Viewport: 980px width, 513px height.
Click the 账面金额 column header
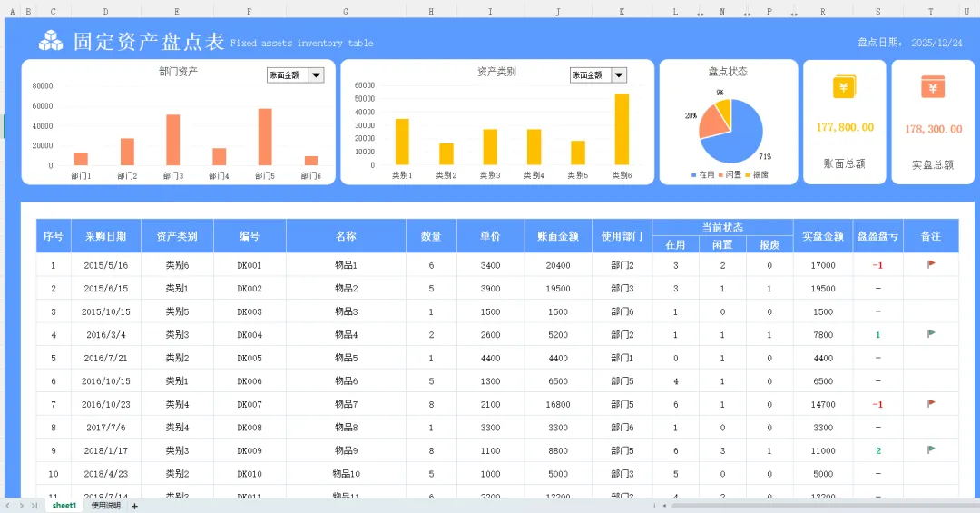558,236
